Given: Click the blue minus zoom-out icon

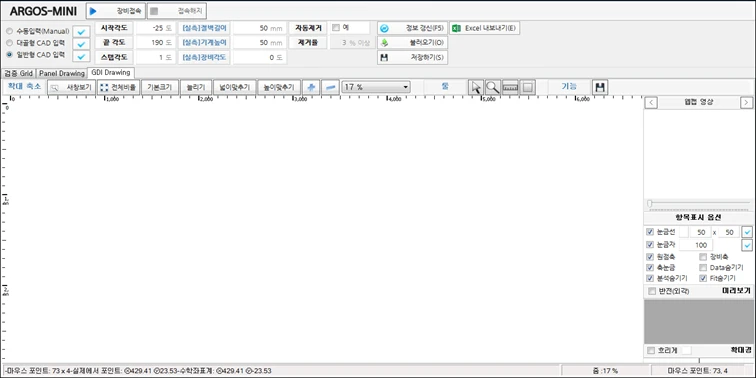Looking at the screenshot, I should coord(330,87).
